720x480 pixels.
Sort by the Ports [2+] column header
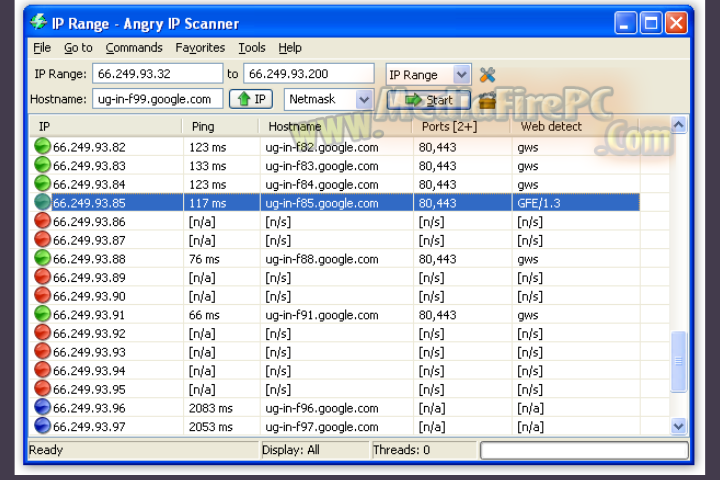tap(461, 126)
